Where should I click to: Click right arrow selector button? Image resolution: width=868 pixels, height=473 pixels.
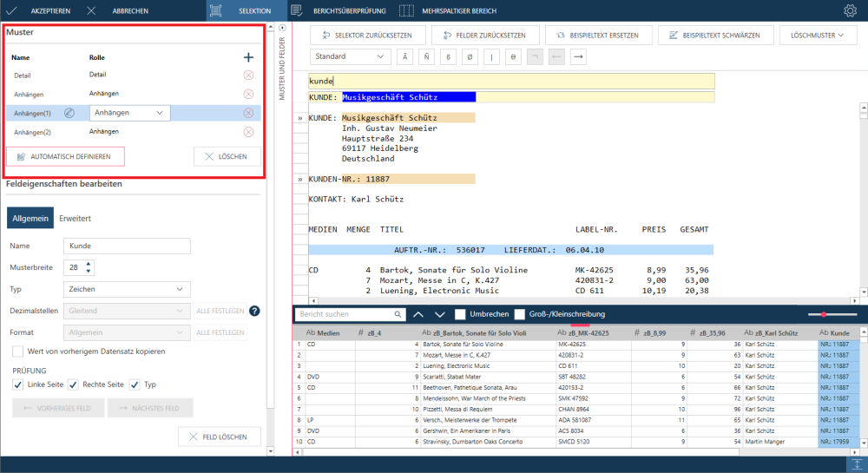[578, 56]
